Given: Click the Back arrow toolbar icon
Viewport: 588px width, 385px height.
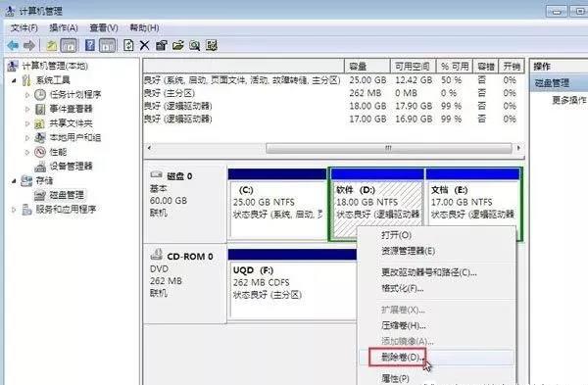Looking at the screenshot, I should coord(13,46).
